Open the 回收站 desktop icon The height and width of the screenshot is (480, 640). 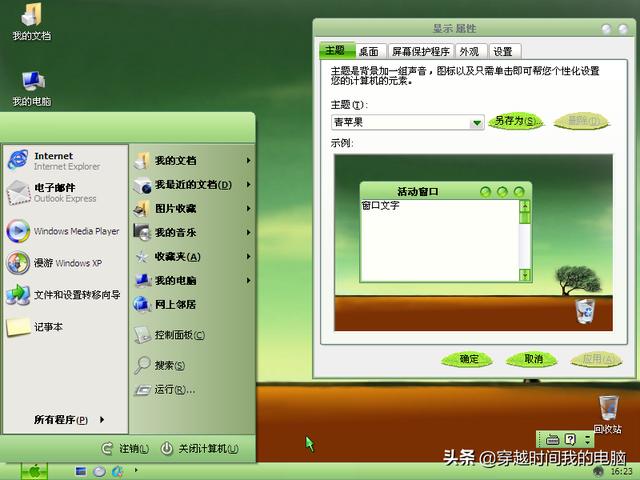608,413
